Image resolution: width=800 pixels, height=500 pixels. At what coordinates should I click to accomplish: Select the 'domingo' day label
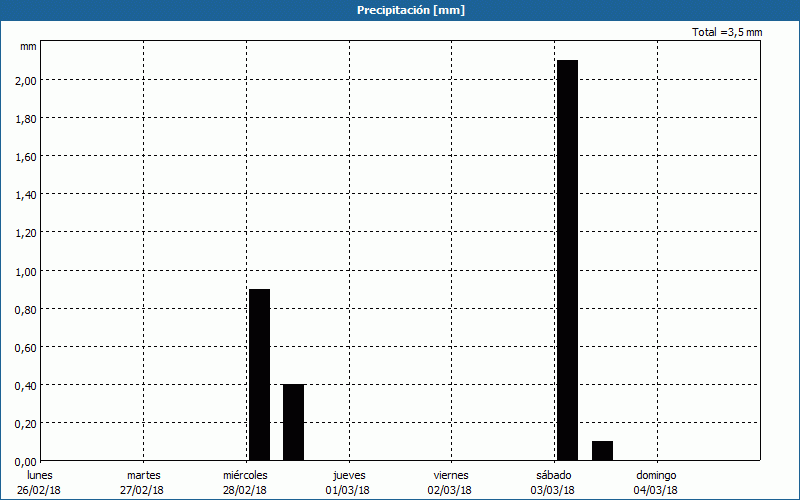pyautogui.click(x=656, y=475)
